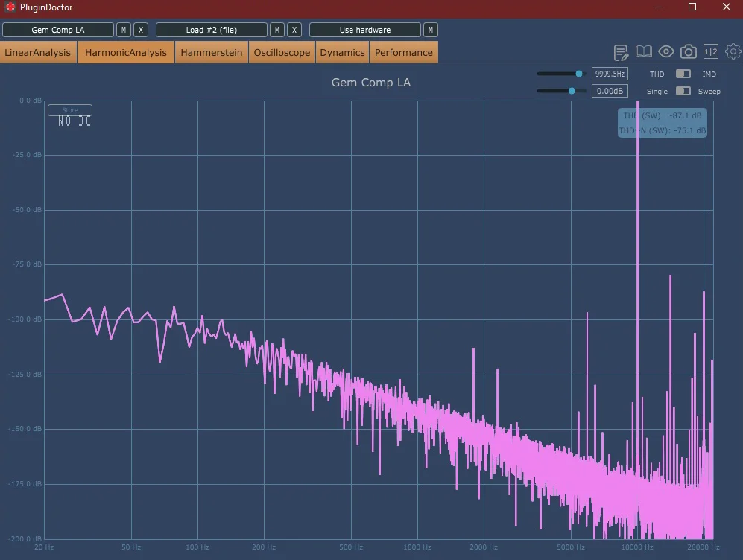This screenshot has width=743, height=560.
Task: Click the level slider handle
Action: [x=572, y=91]
